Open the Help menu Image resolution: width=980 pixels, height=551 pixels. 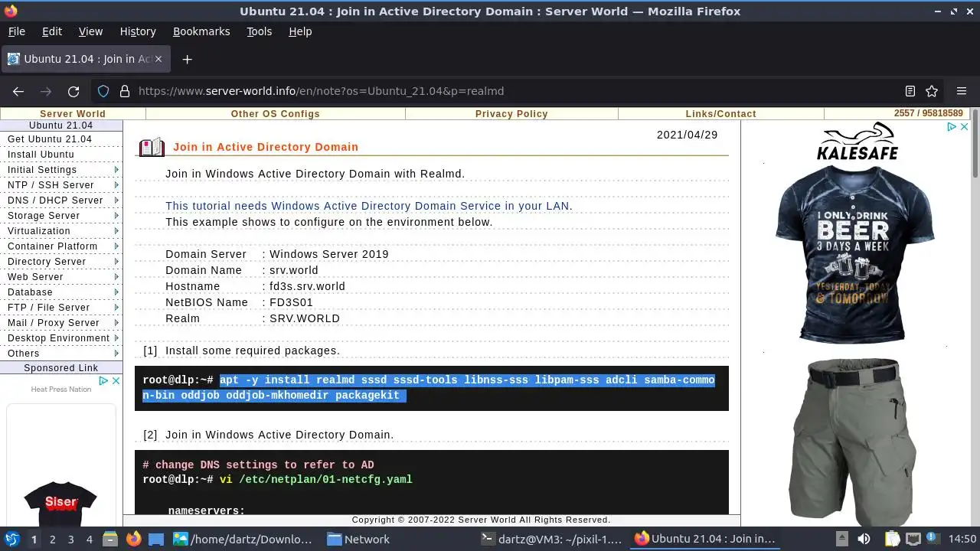coord(300,31)
